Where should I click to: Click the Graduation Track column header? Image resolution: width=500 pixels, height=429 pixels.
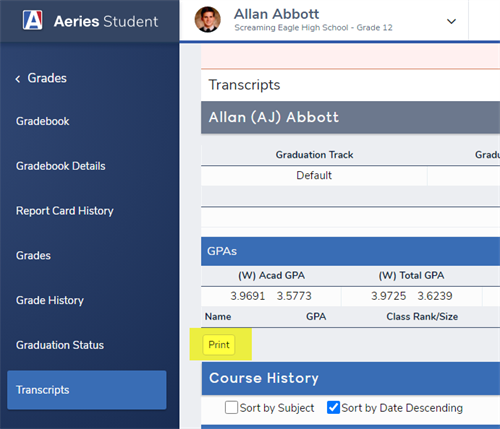(x=314, y=155)
